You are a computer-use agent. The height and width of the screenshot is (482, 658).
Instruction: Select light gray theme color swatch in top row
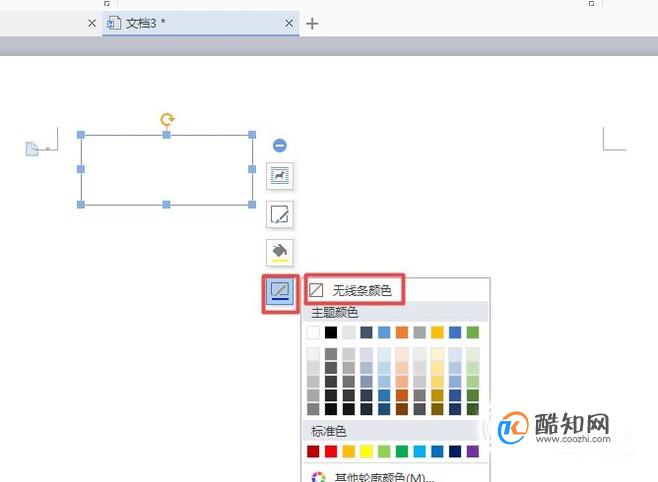coord(348,333)
